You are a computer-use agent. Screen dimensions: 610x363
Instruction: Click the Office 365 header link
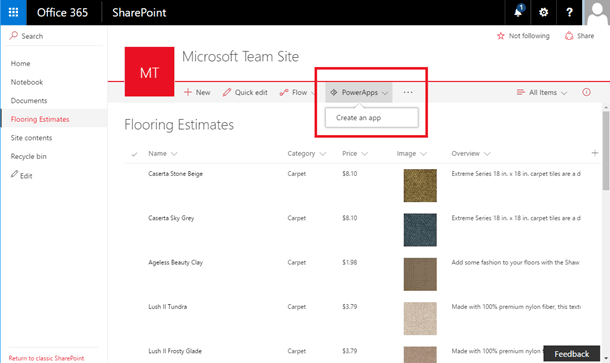[62, 12]
